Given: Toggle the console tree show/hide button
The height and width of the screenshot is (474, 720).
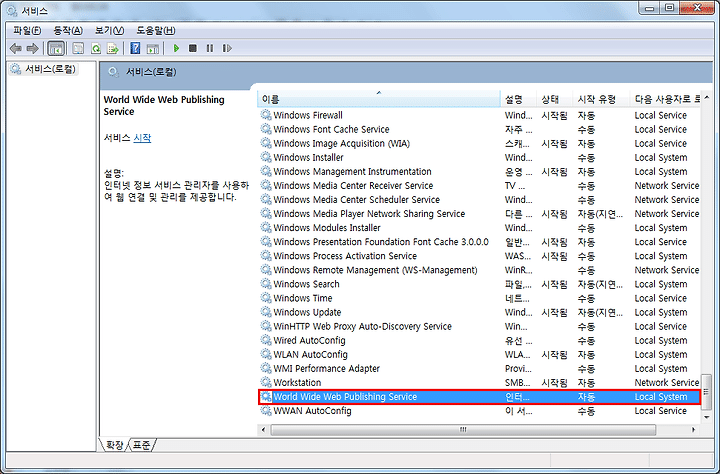Looking at the screenshot, I should [56, 48].
